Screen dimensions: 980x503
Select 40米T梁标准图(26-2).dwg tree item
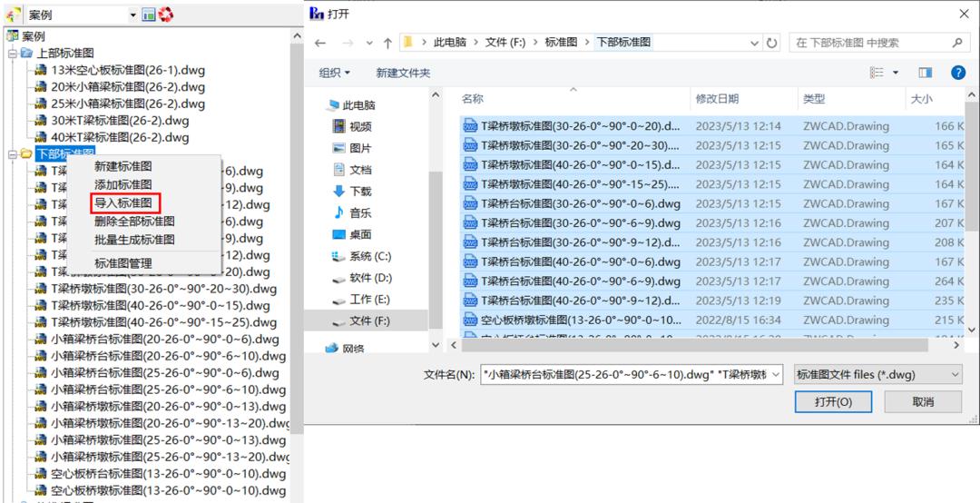(120, 137)
